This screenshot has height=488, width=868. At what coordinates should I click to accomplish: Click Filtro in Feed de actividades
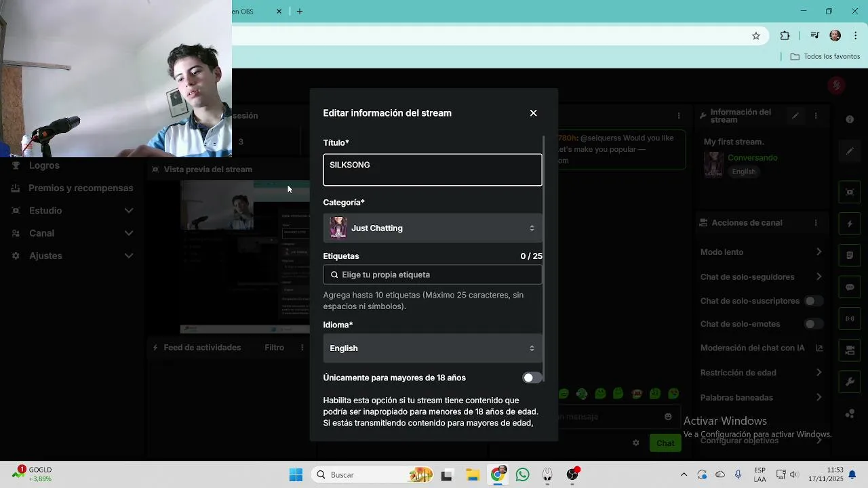(x=275, y=348)
